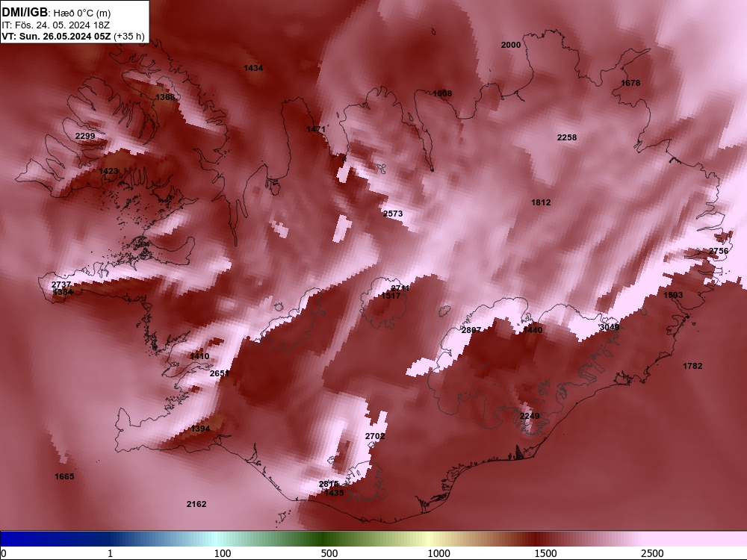This screenshot has width=747, height=560.
Task: Click the 2258 height value
Action: 567,137
